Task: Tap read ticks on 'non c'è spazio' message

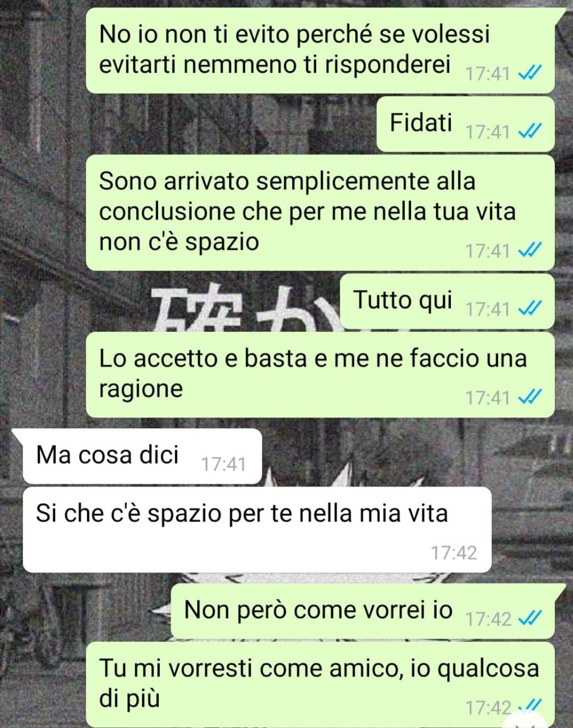Action: click(x=530, y=250)
